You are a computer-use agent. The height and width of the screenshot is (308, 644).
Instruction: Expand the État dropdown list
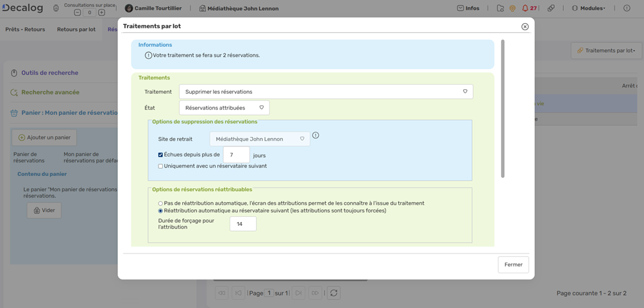pyautogui.click(x=224, y=108)
